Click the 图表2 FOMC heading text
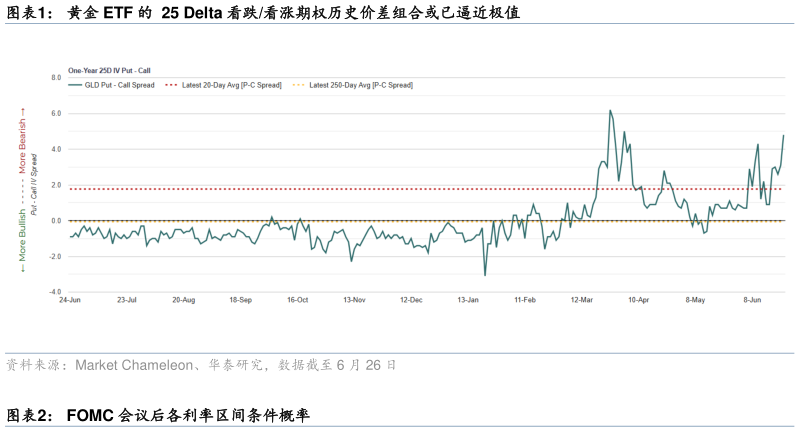The width and height of the screenshot is (800, 439). tap(158, 416)
